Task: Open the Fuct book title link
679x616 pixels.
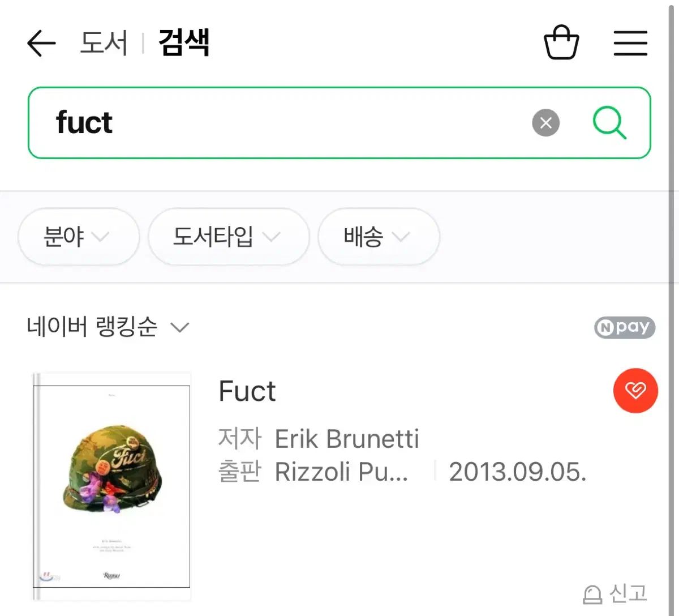Action: 247,391
